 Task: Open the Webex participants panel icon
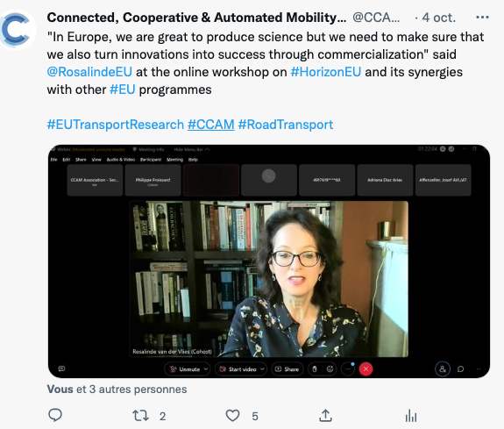coord(443,369)
